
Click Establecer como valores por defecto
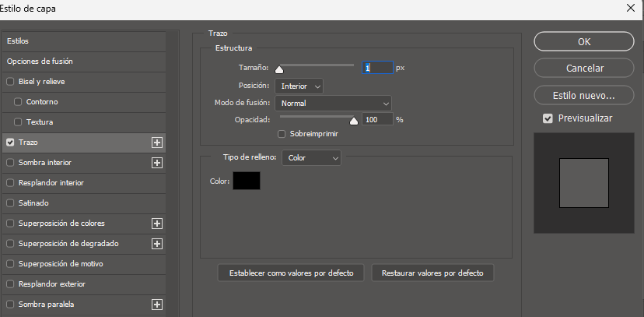[291, 273]
